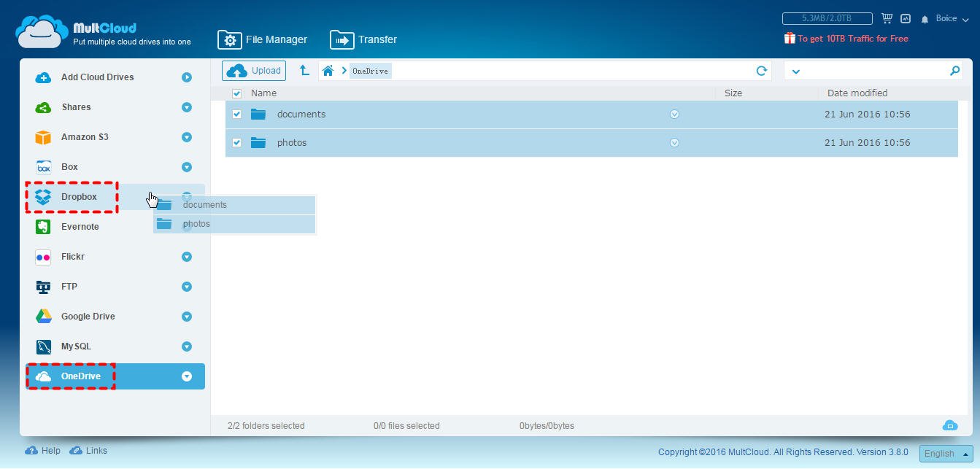Focus the search input field
Viewport: 980px width, 469px height.
(873, 71)
